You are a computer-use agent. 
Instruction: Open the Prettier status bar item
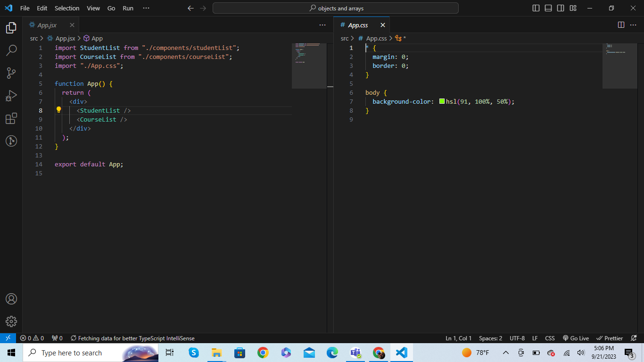tap(610, 338)
